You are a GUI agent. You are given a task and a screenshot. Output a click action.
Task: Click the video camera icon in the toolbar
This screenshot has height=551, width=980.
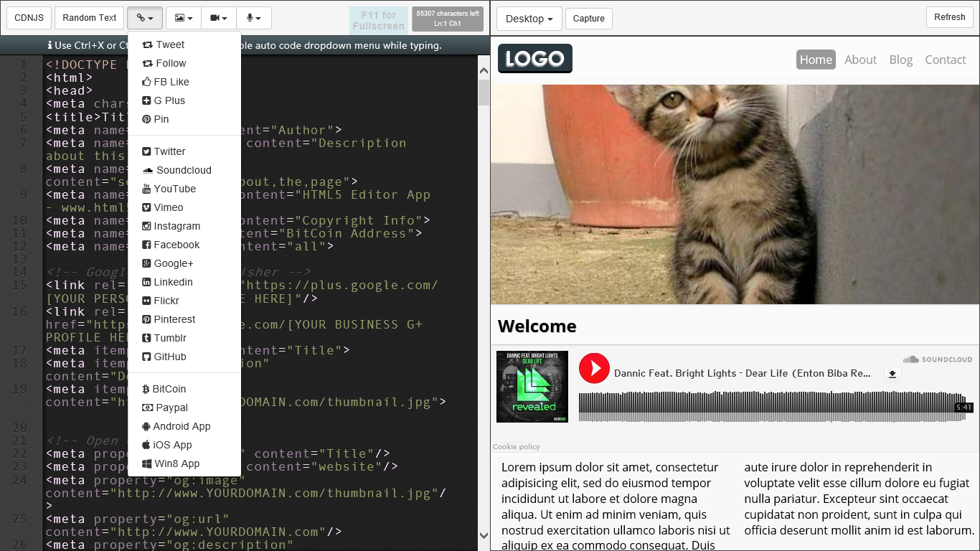218,18
